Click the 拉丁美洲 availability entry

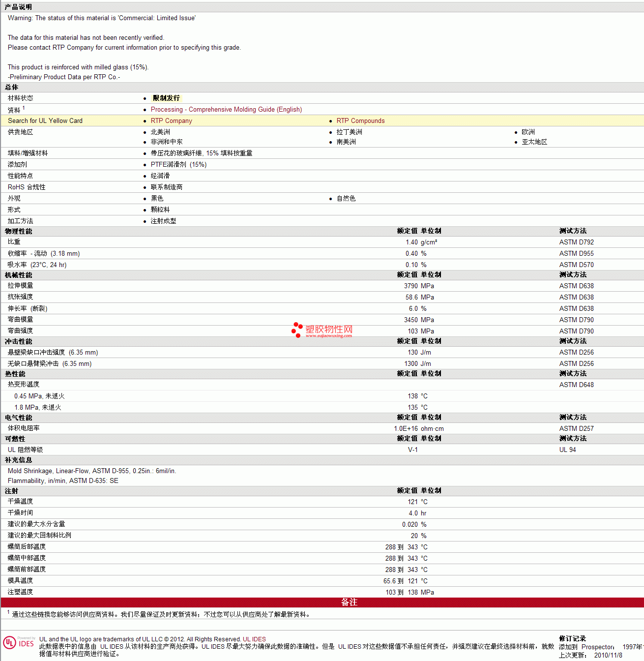350,132
